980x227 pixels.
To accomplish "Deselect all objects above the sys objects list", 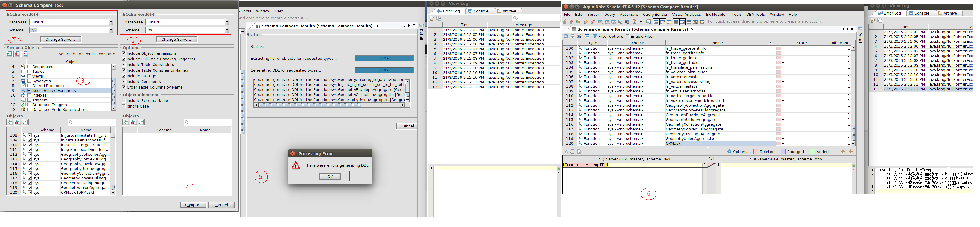I will pyautogui.click(x=18, y=122).
